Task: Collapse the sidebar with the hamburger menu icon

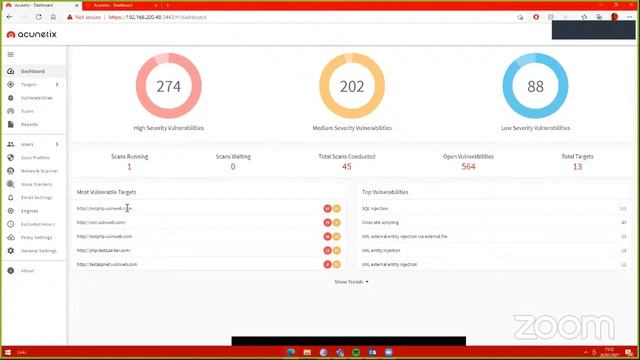Action: (x=11, y=54)
